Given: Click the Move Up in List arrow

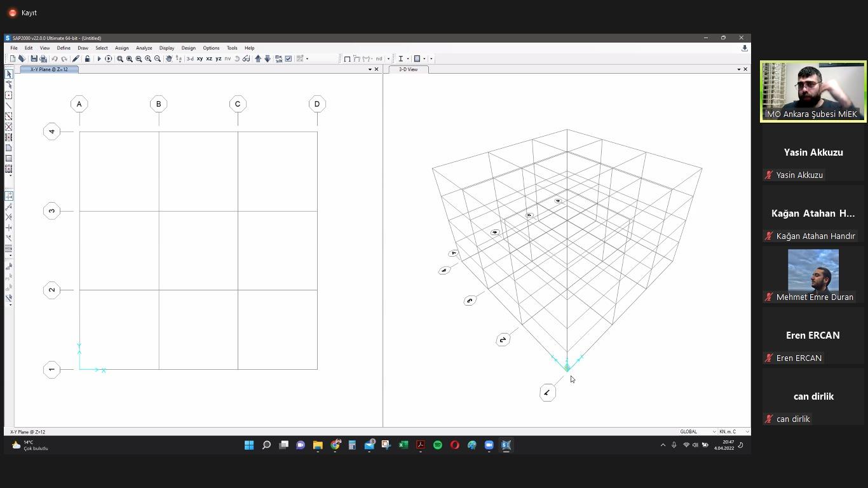Looking at the screenshot, I should tap(258, 58).
